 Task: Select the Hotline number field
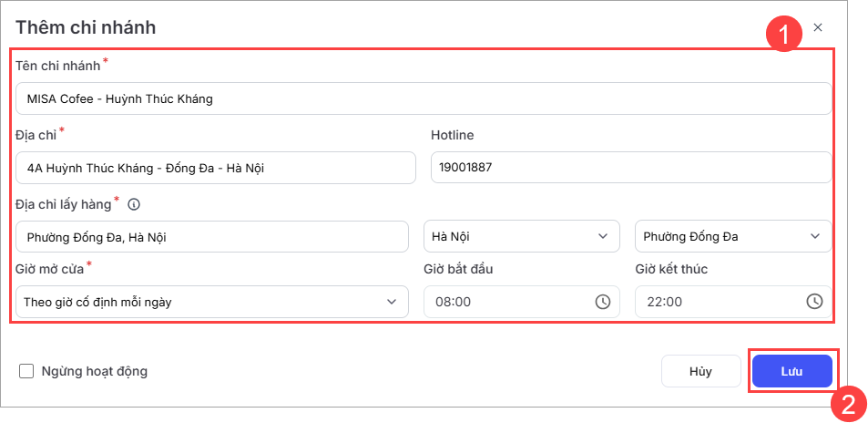[x=630, y=168]
